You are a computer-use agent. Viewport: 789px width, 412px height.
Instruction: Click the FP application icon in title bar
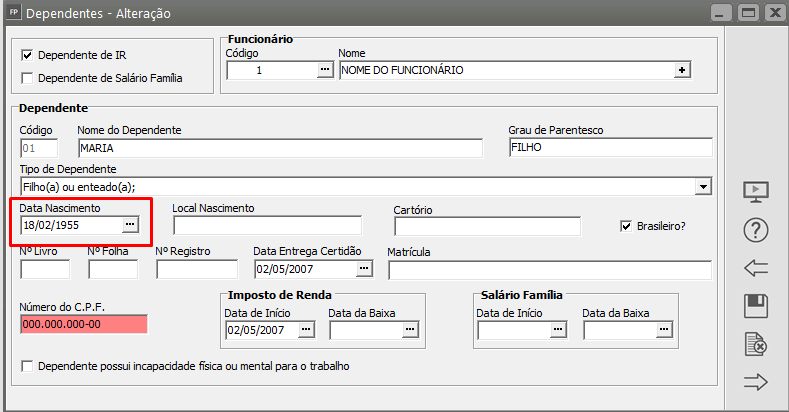pos(12,13)
